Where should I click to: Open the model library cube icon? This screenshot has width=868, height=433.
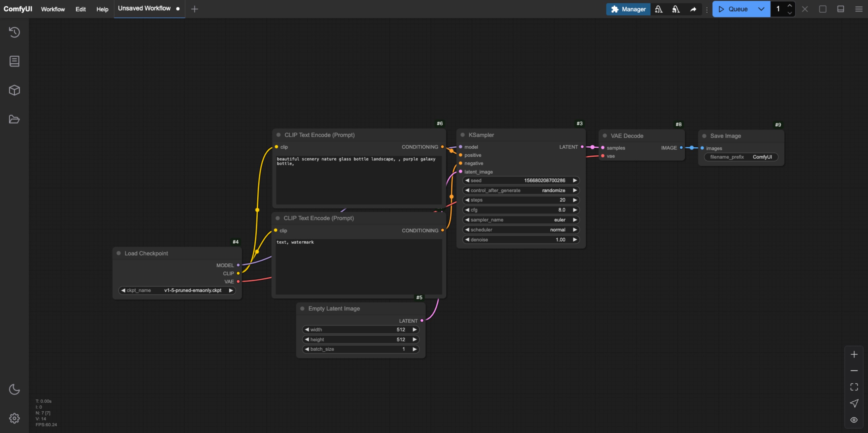click(14, 90)
